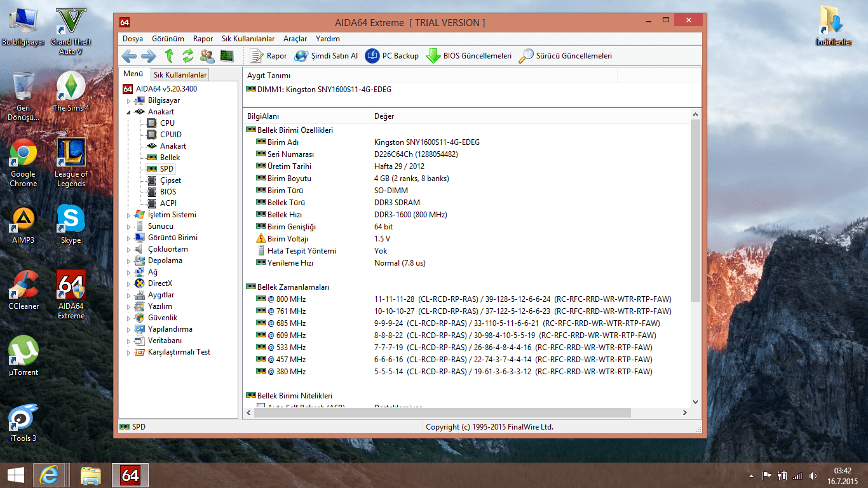Screen dimensions: 868x488
Task: Go up one level with green arrow
Action: pyautogui.click(x=169, y=56)
